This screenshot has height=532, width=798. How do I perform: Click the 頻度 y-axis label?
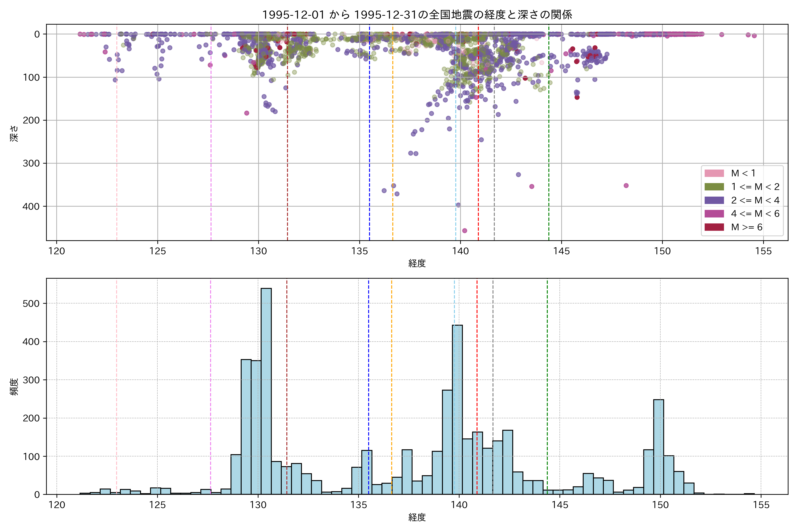tap(14, 387)
